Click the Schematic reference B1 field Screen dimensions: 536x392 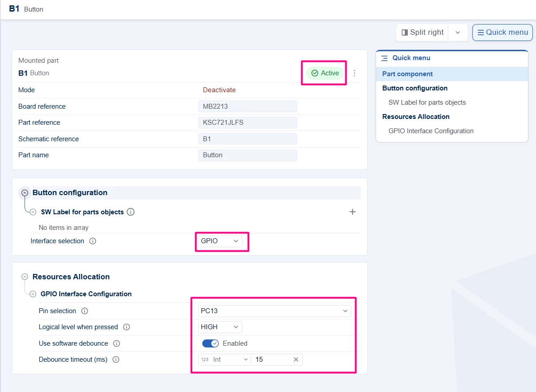click(248, 139)
